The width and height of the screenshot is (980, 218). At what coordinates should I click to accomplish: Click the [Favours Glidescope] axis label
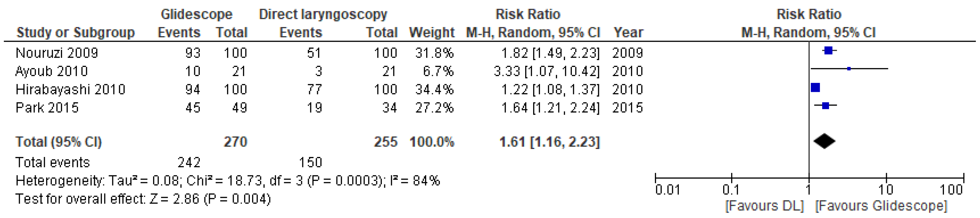(x=881, y=206)
